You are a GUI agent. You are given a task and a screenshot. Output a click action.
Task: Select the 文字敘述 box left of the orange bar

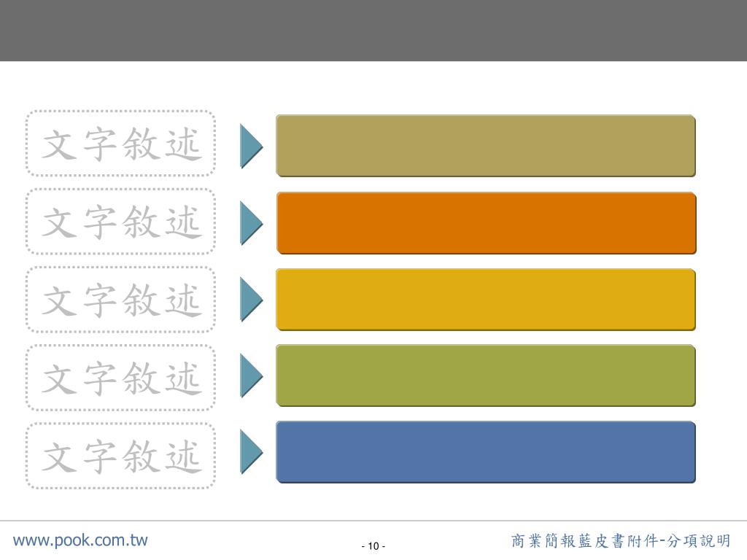point(120,222)
